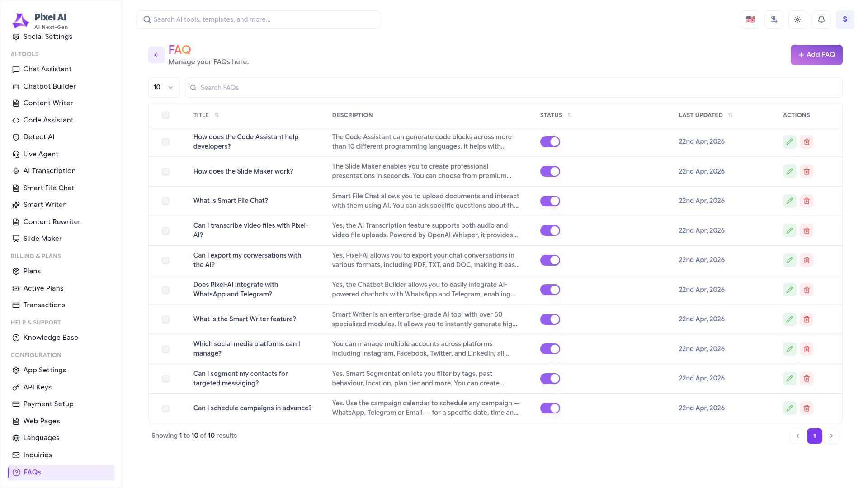
Task: Delete the Slide Maker FAQ
Action: tap(807, 171)
